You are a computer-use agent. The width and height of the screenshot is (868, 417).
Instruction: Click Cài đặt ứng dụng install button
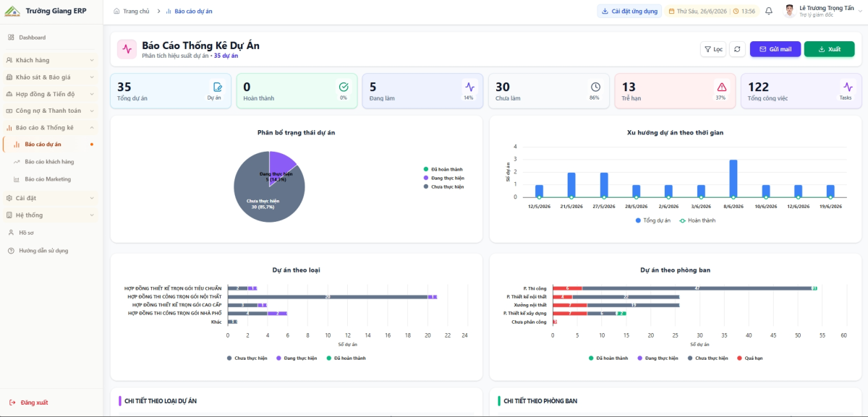point(629,11)
